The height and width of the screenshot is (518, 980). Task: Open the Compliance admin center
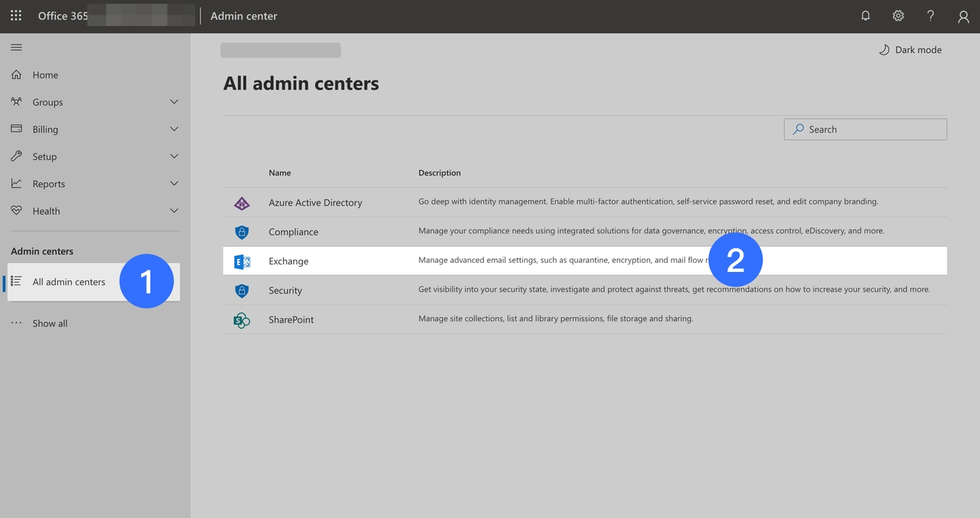point(293,232)
